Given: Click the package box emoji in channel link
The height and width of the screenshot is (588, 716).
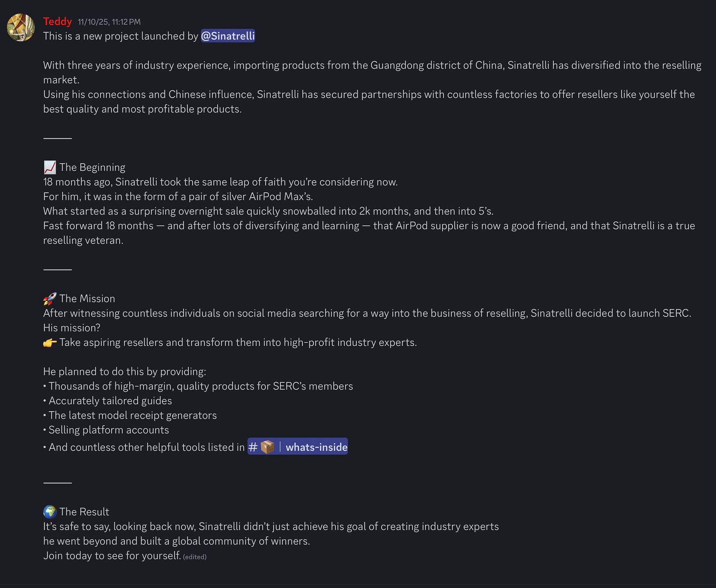Looking at the screenshot, I should point(267,447).
